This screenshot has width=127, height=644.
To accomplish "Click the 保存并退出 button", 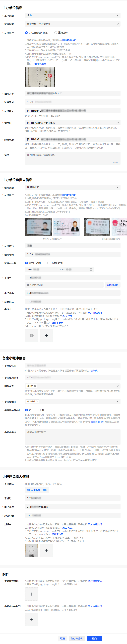I will coord(77,638).
